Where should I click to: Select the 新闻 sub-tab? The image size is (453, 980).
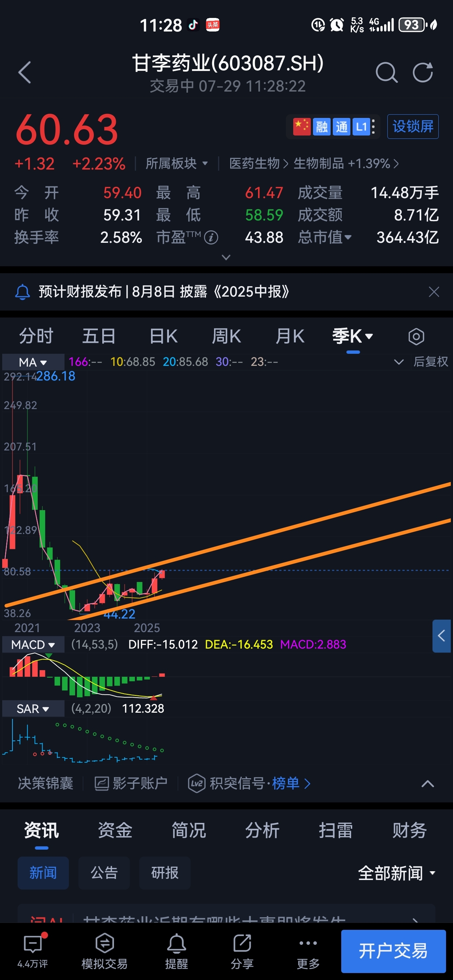tap(43, 873)
